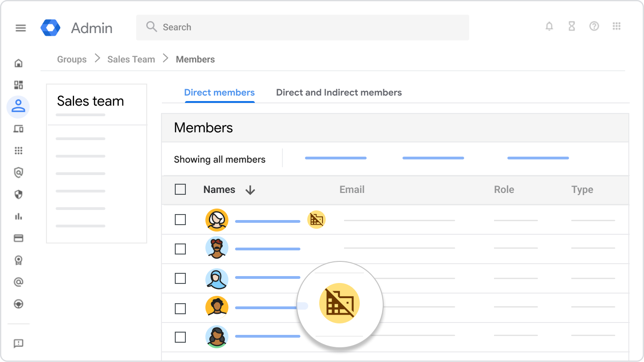Viewport: 644px width, 362px height.
Task: Open the Dashboard icon in sidebar
Action: 18,85
